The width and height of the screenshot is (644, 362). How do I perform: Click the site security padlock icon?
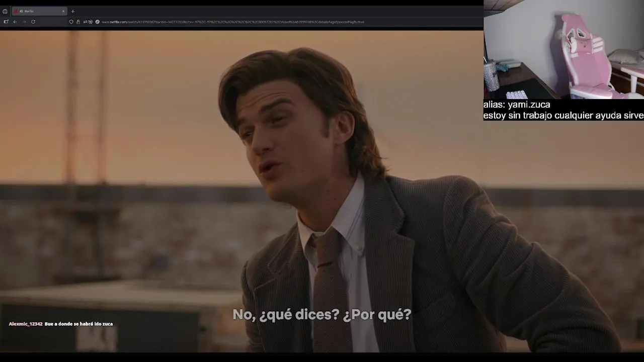point(78,22)
